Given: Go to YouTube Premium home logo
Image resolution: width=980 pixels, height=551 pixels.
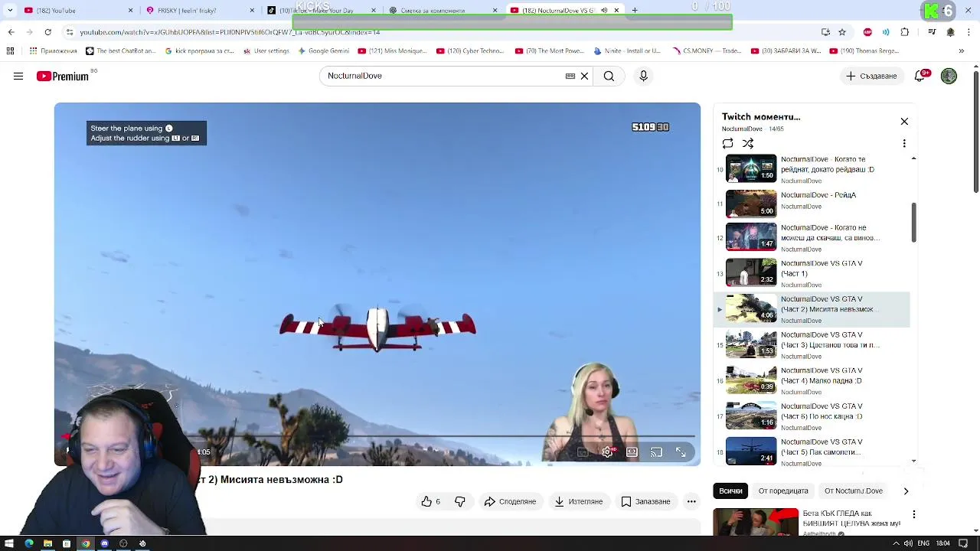Looking at the screenshot, I should click(63, 76).
